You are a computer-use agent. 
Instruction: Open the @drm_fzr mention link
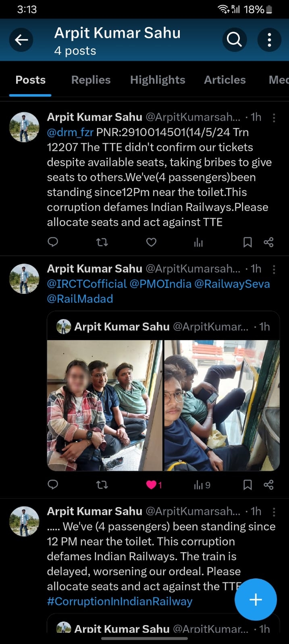[70, 132]
